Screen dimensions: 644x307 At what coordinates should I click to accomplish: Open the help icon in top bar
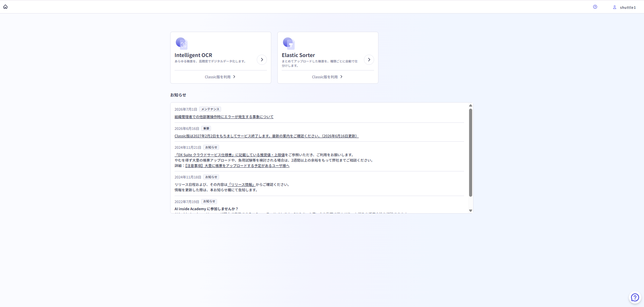(595, 7)
